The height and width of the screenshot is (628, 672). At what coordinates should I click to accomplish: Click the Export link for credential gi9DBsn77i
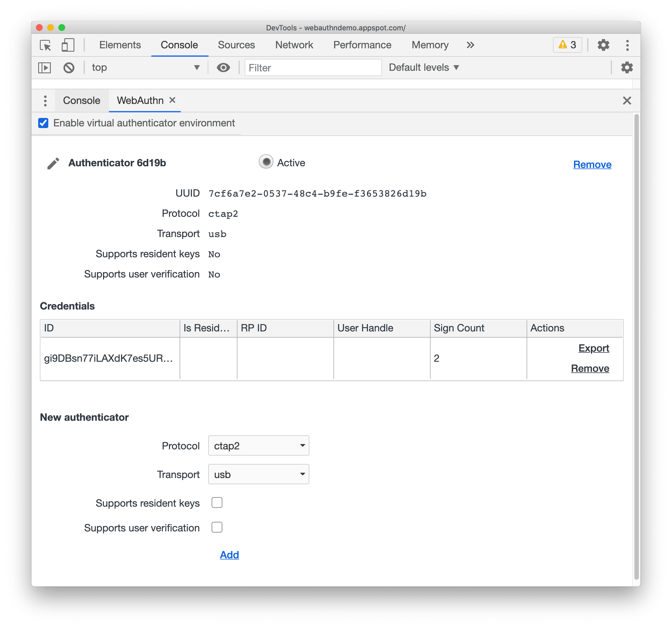593,349
